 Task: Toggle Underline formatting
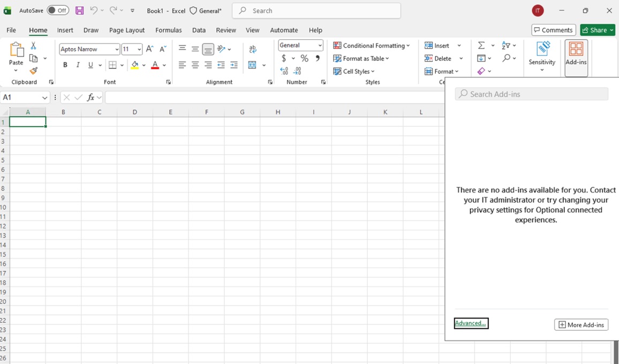pyautogui.click(x=90, y=65)
